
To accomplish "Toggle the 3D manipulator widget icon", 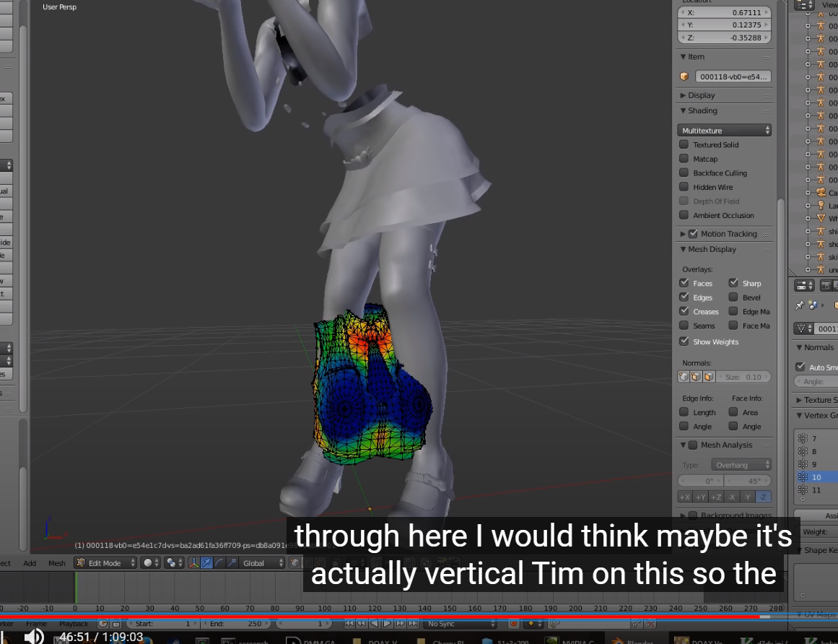I will point(193,562).
